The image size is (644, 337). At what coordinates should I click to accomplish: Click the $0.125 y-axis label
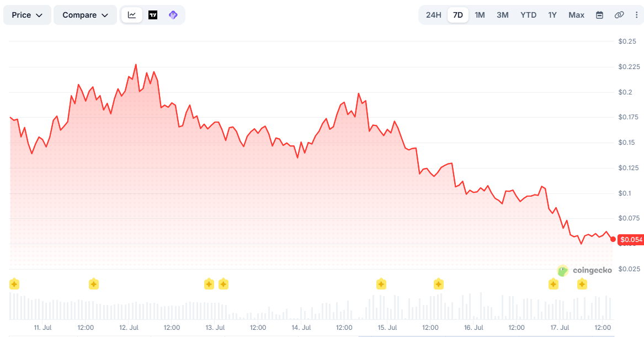click(x=629, y=168)
